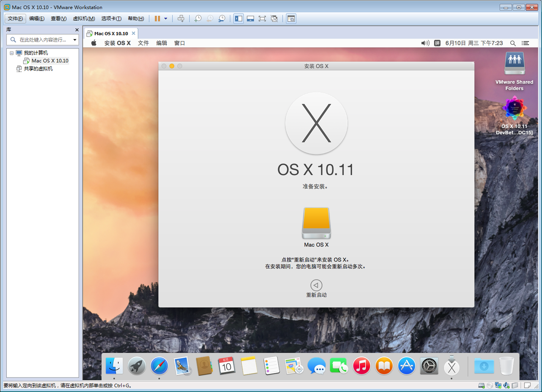Toggle the thumbnail bar view icon
Image resolution: width=542 pixels, height=392 pixels.
tap(250, 19)
